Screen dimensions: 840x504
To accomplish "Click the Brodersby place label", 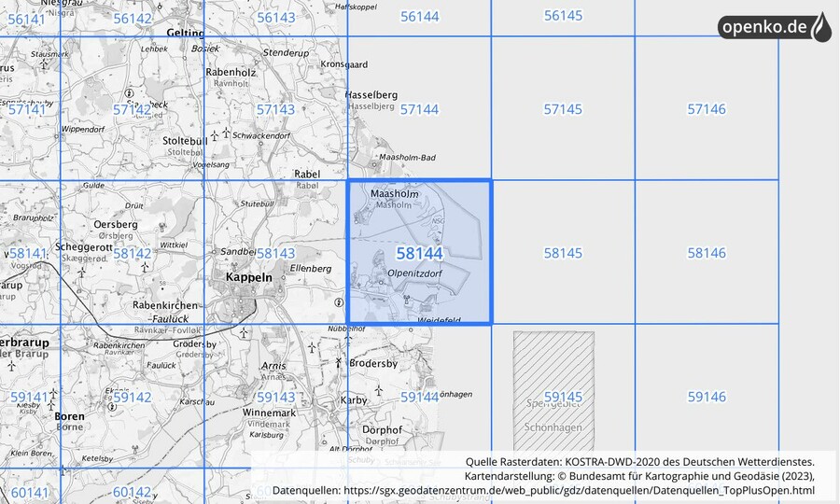I will [373, 363].
